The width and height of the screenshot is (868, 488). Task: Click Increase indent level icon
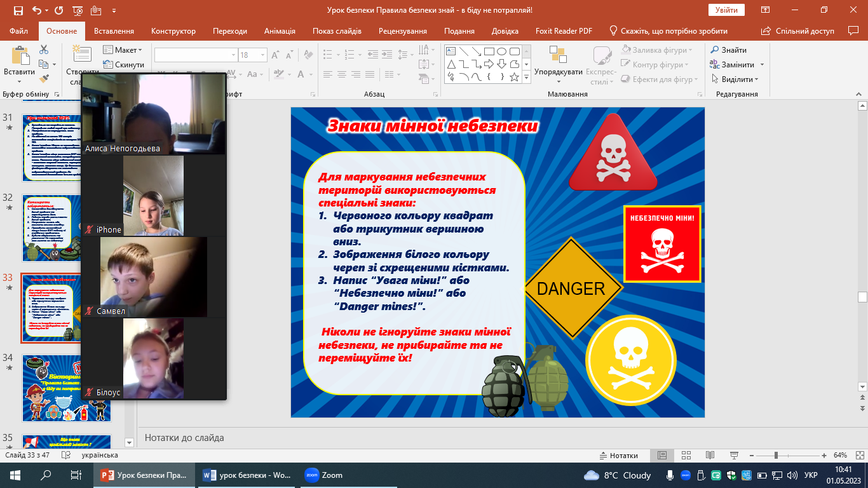(388, 55)
